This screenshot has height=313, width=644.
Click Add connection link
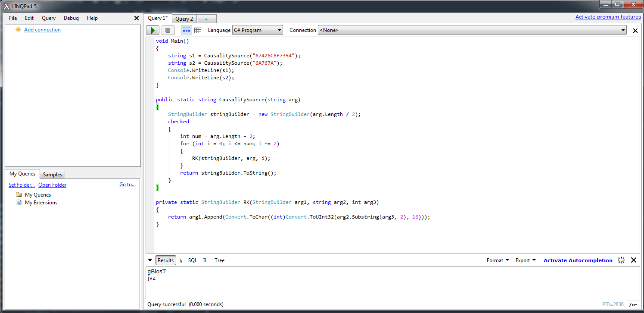tap(42, 30)
